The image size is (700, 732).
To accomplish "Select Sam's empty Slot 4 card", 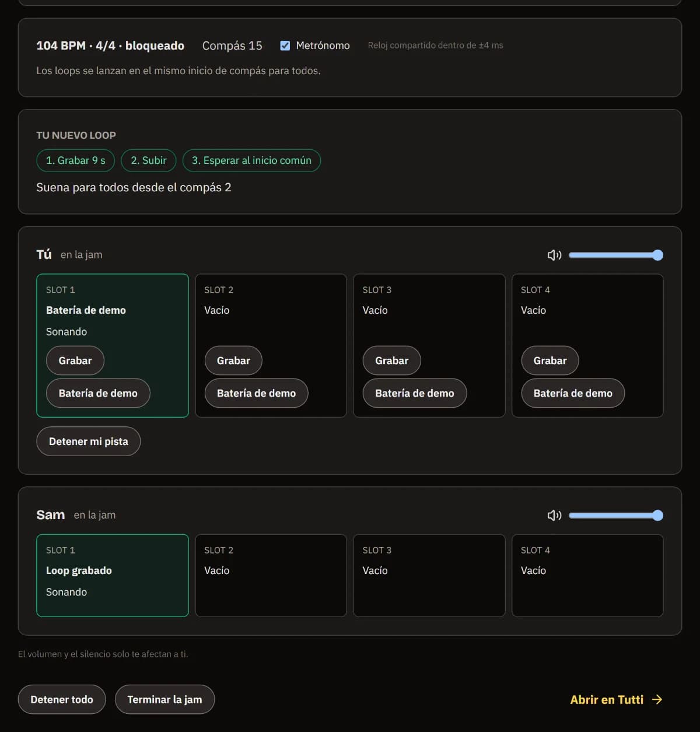I will pos(587,576).
